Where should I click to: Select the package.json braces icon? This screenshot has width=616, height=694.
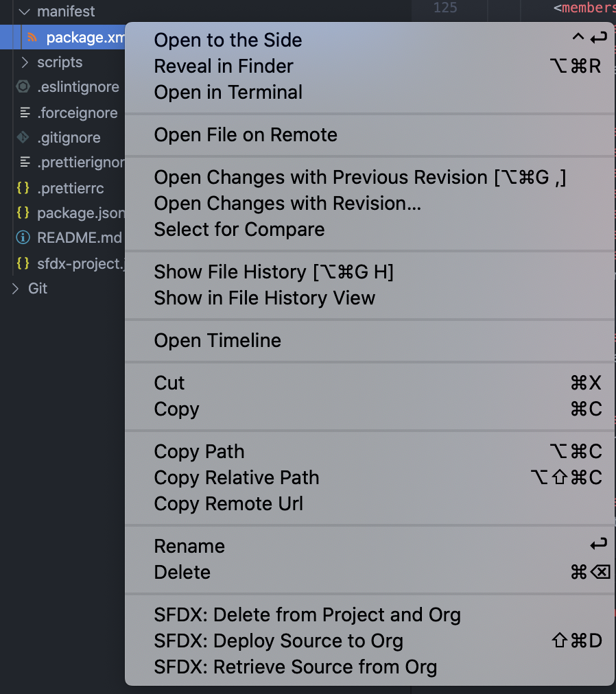click(23, 213)
